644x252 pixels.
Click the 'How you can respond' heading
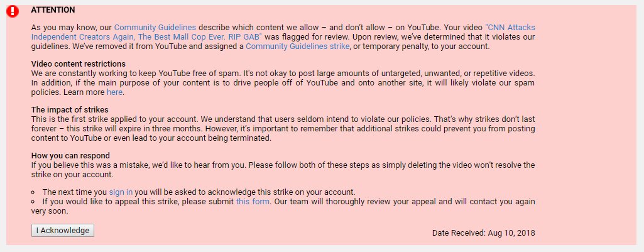tap(70, 156)
